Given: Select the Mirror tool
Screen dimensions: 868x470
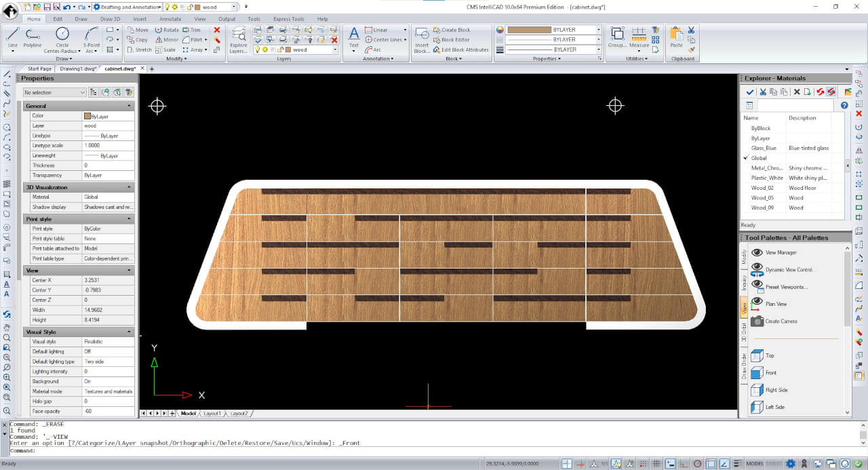Looking at the screenshot, I should pyautogui.click(x=167, y=39).
